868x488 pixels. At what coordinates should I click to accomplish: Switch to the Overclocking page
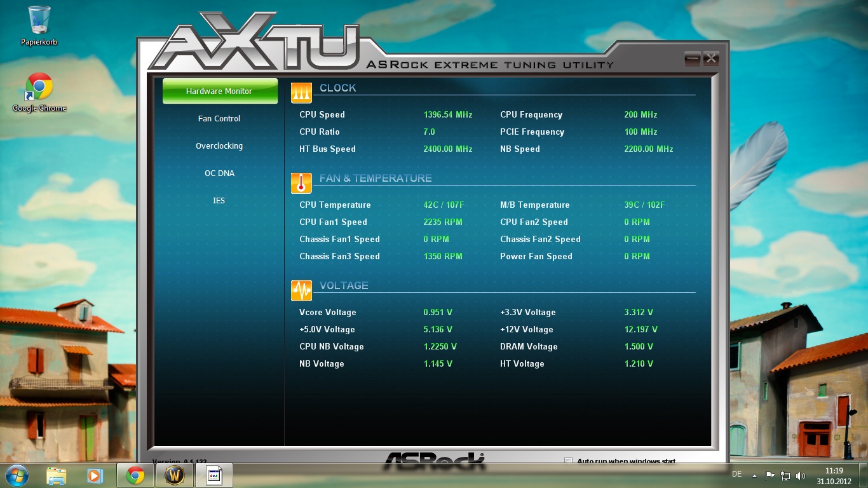pos(219,146)
